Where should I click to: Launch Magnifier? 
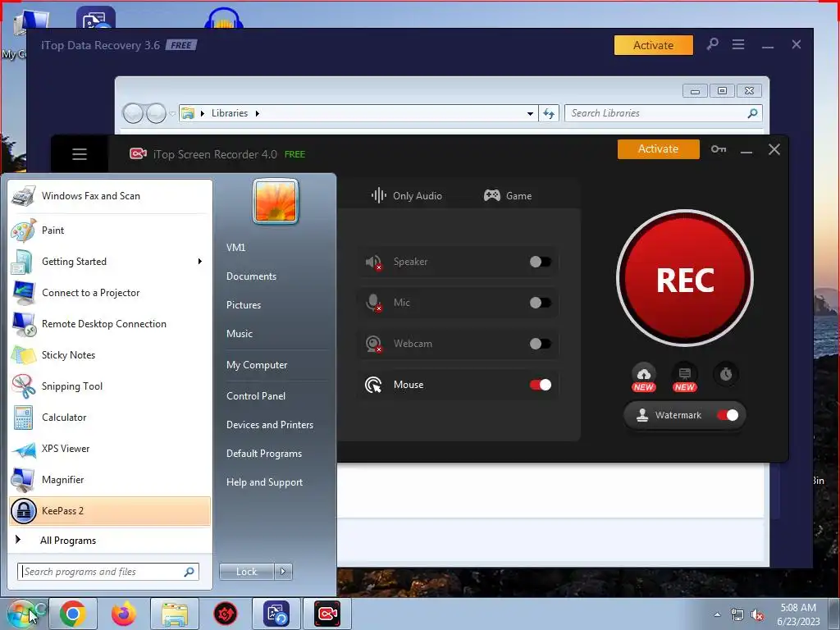pyautogui.click(x=110, y=480)
